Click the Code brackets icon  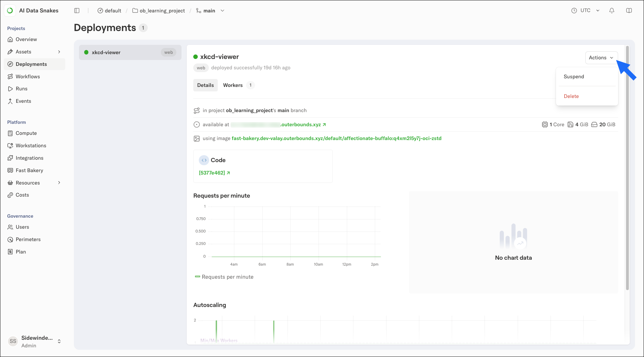pyautogui.click(x=204, y=160)
